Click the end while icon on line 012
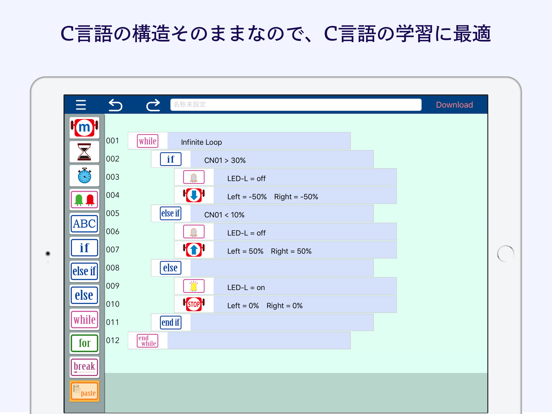 pyautogui.click(x=148, y=341)
